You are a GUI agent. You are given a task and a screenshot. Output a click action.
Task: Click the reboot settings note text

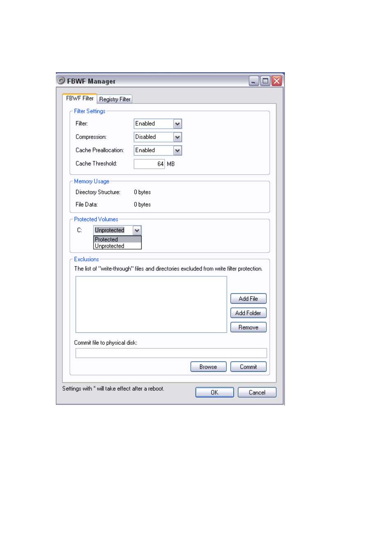click(x=113, y=389)
